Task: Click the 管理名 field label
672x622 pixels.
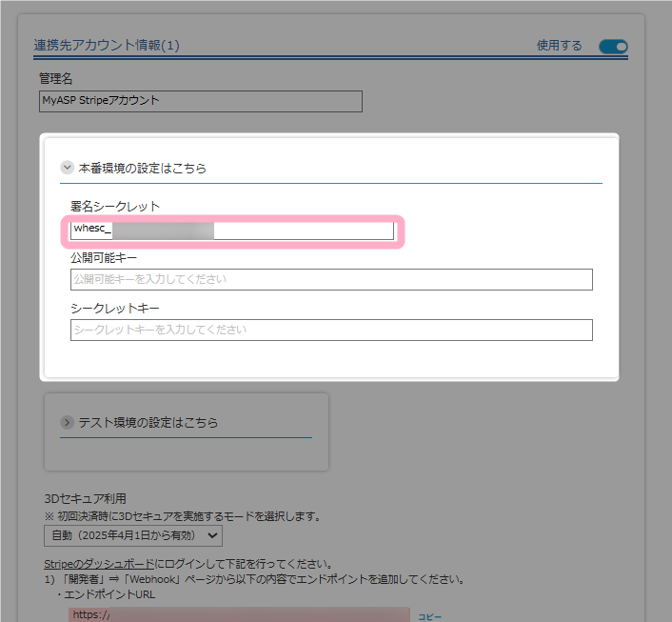Action: 55,77
